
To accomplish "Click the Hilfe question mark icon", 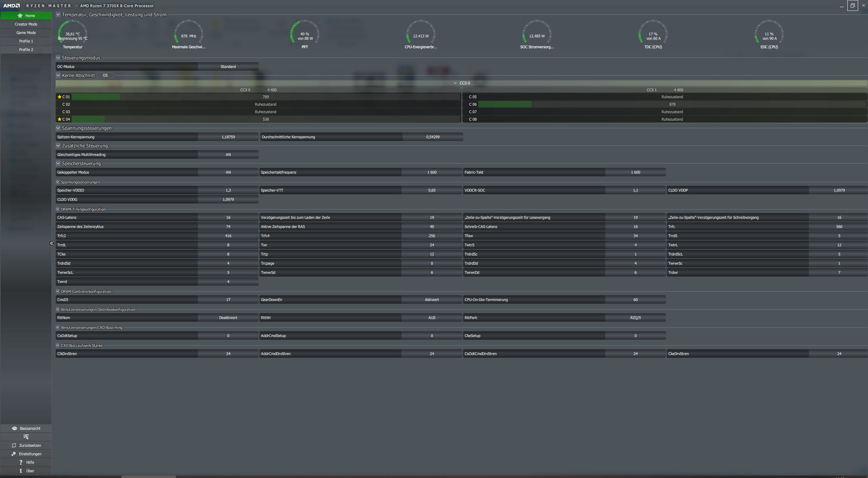I will tap(21, 462).
